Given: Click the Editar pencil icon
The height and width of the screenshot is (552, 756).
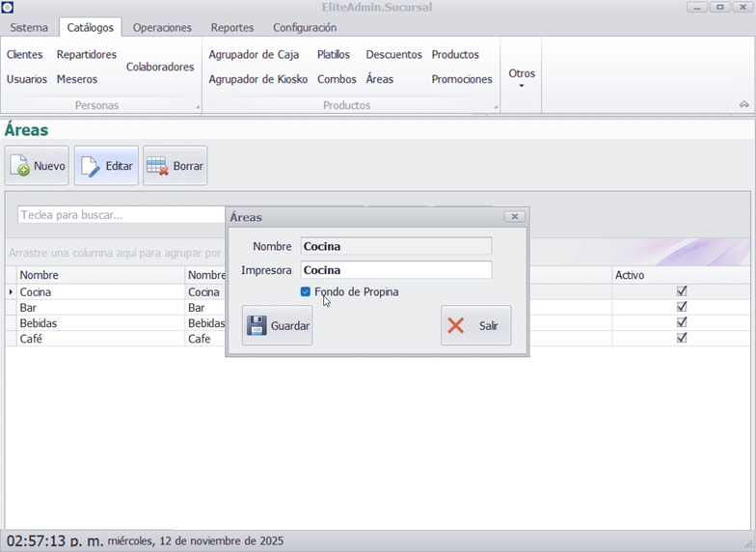Looking at the screenshot, I should (x=91, y=166).
